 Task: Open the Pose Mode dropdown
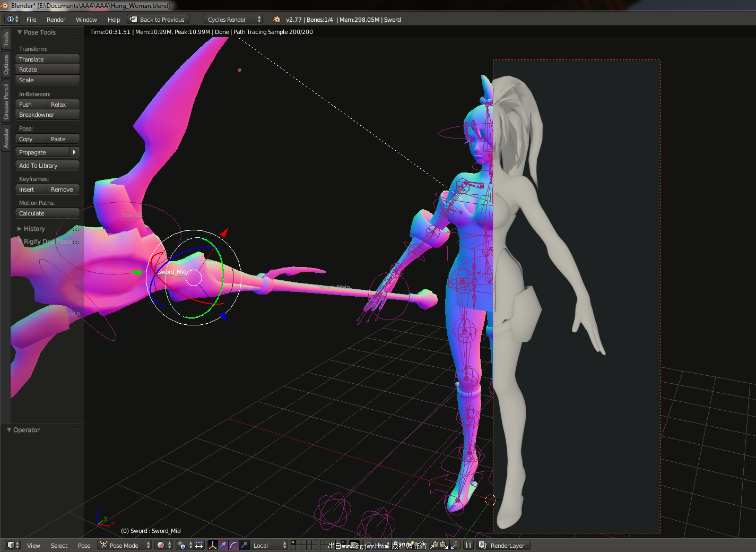pos(125,545)
